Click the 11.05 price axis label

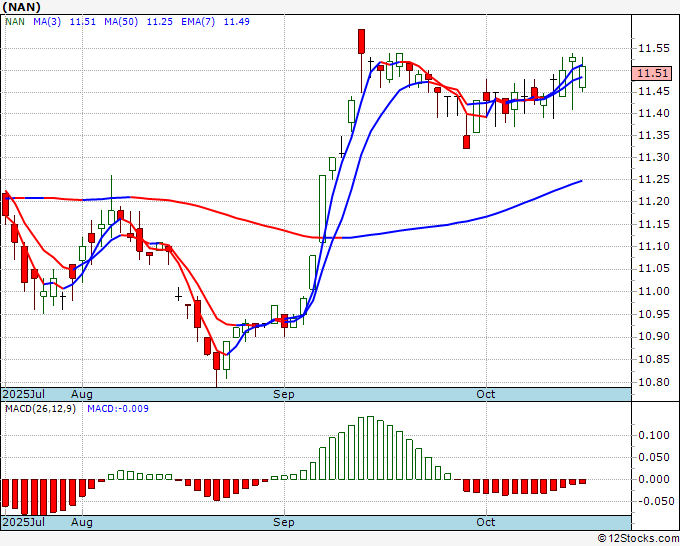point(654,268)
